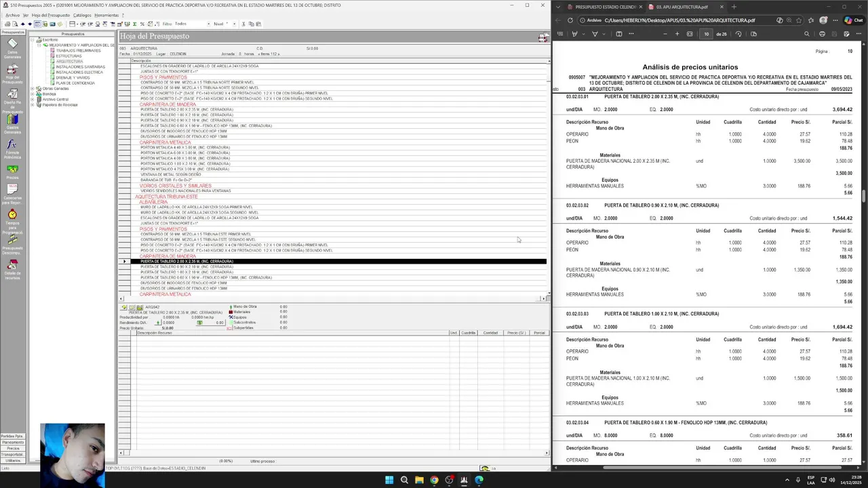Click the paste icon in S10 toolbar
Image resolution: width=868 pixels, height=488 pixels.
(x=258, y=24)
